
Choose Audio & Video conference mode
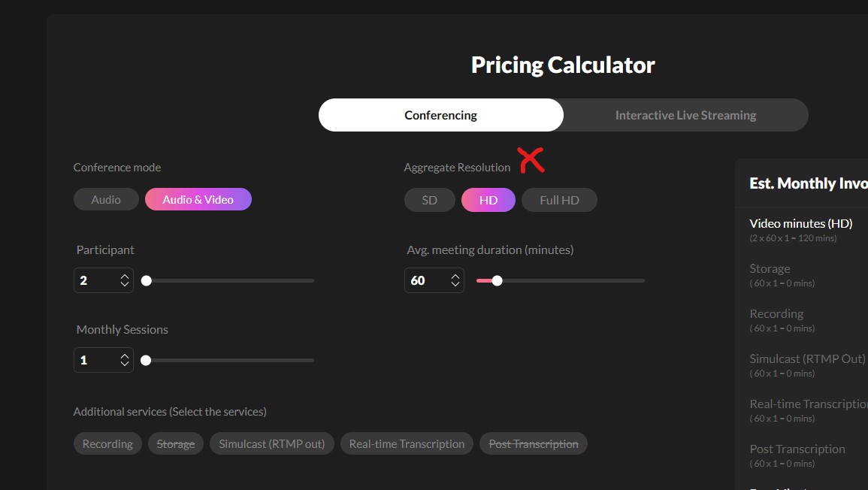point(198,199)
